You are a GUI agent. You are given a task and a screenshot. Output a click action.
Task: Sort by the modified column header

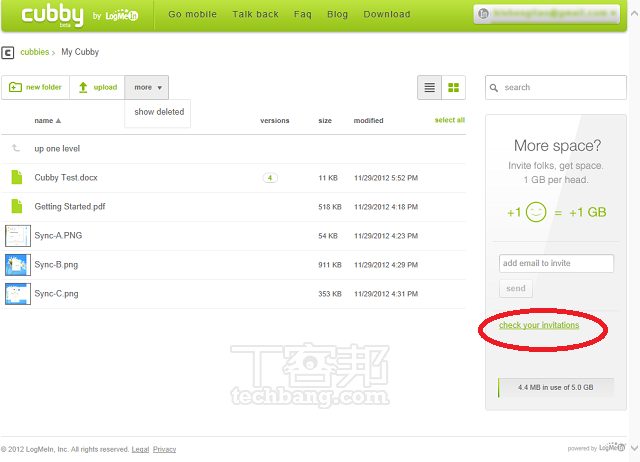[368, 120]
